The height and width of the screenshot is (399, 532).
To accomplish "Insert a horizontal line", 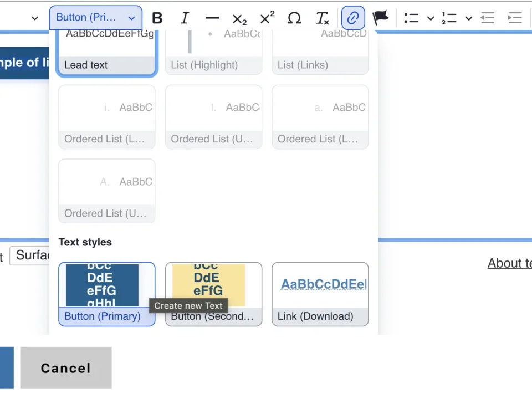I will tap(212, 18).
